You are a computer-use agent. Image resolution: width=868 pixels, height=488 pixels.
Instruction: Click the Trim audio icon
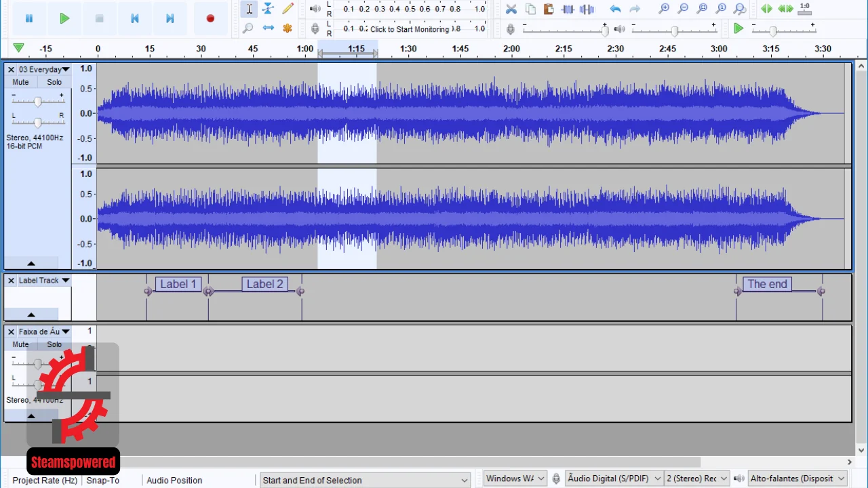pos(568,9)
